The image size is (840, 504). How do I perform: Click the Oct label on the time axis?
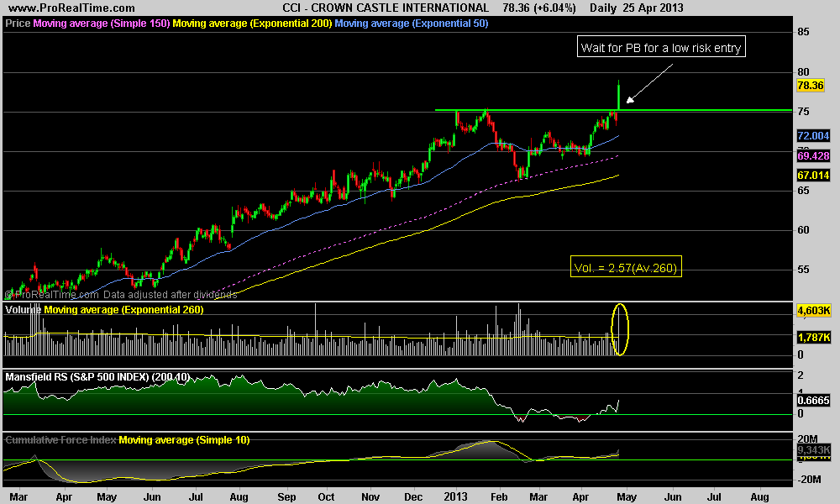point(326,497)
